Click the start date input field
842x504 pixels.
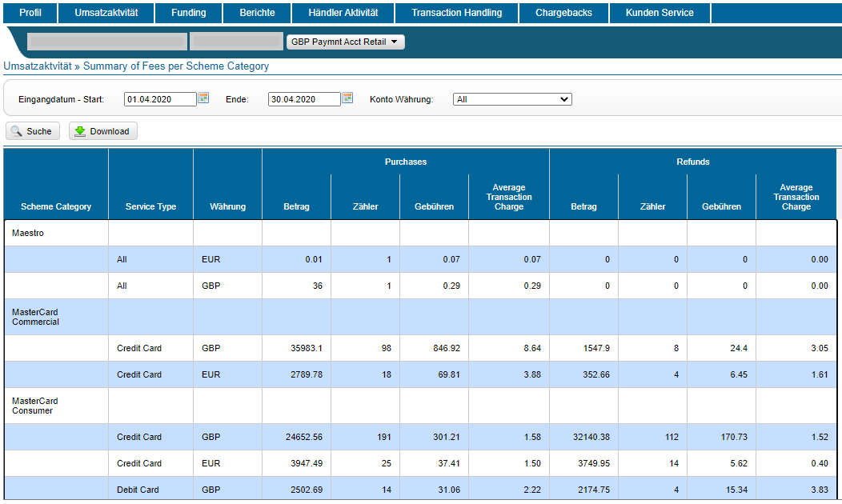[160, 99]
